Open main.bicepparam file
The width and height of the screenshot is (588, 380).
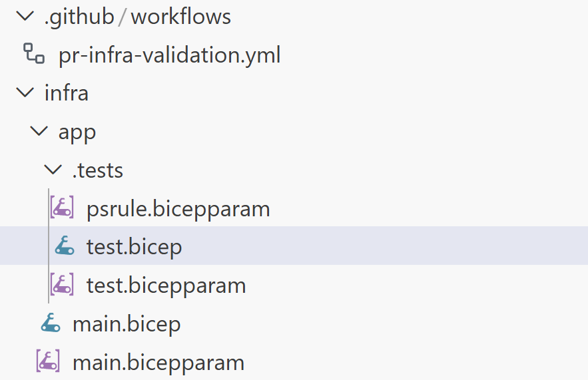158,363
